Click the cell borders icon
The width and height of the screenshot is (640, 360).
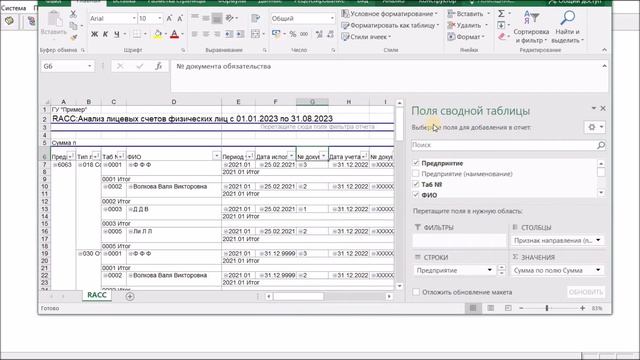[137, 34]
